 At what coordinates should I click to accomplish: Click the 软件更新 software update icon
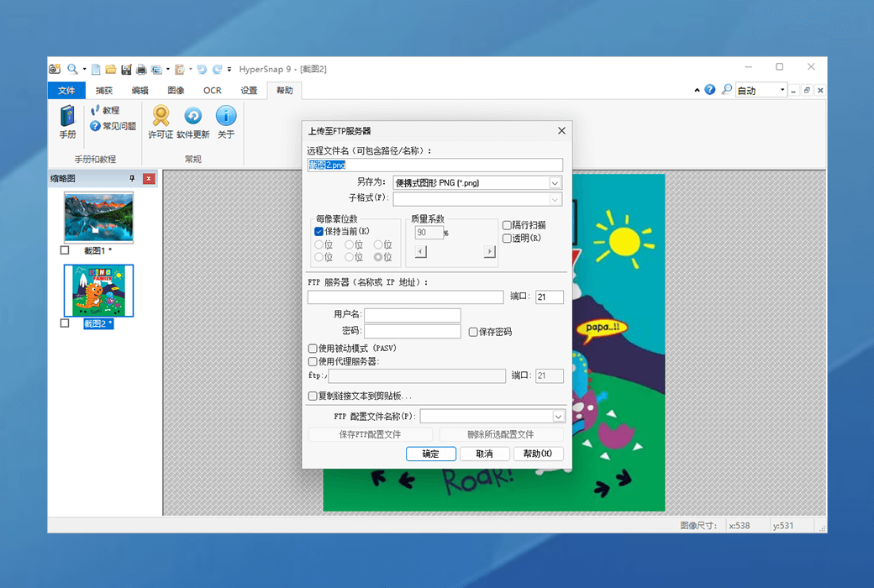click(192, 117)
